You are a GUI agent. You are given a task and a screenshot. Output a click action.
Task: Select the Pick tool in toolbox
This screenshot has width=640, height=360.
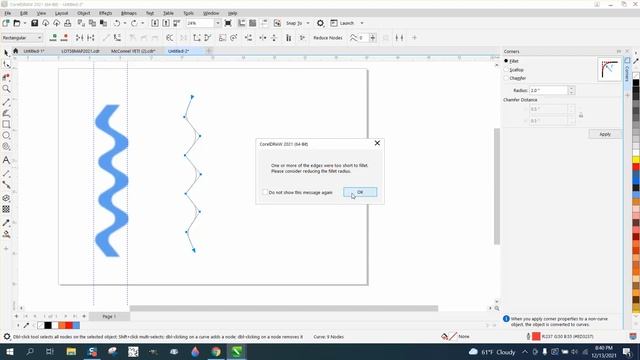[6, 53]
